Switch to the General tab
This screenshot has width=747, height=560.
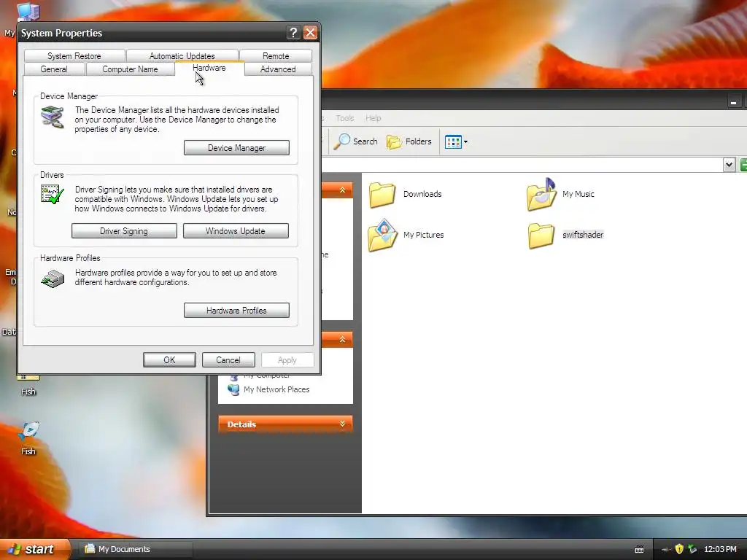click(x=54, y=69)
